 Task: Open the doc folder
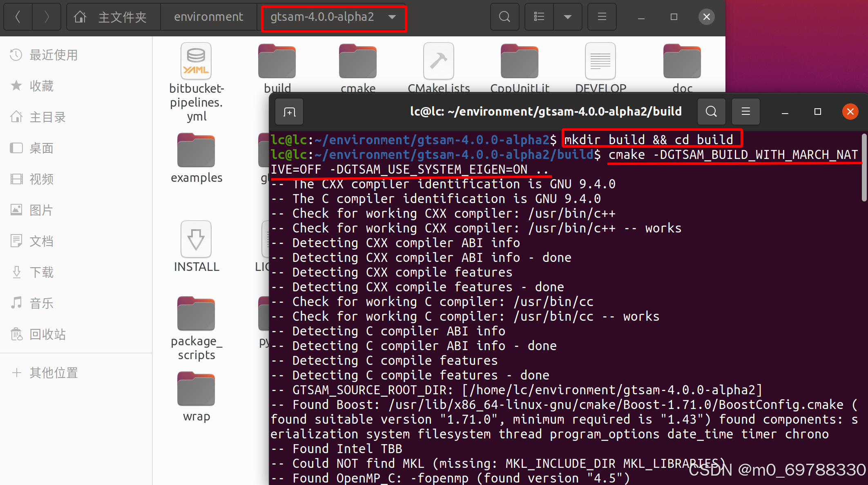tap(681, 61)
